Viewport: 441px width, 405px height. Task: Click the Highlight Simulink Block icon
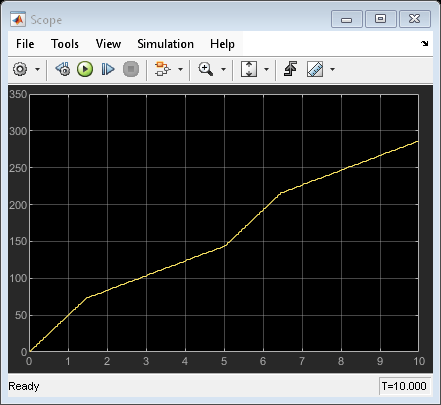tap(162, 69)
